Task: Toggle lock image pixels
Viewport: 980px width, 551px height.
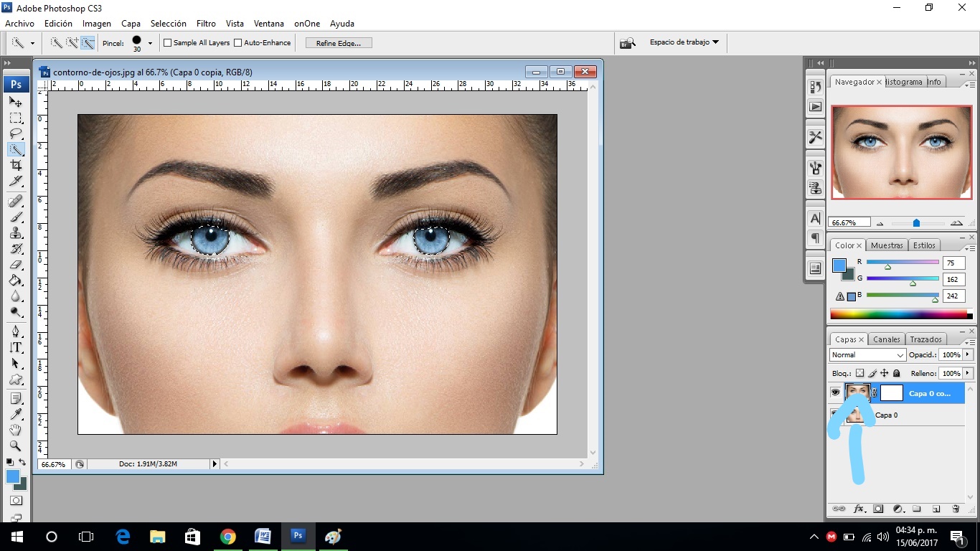Action: tap(872, 374)
